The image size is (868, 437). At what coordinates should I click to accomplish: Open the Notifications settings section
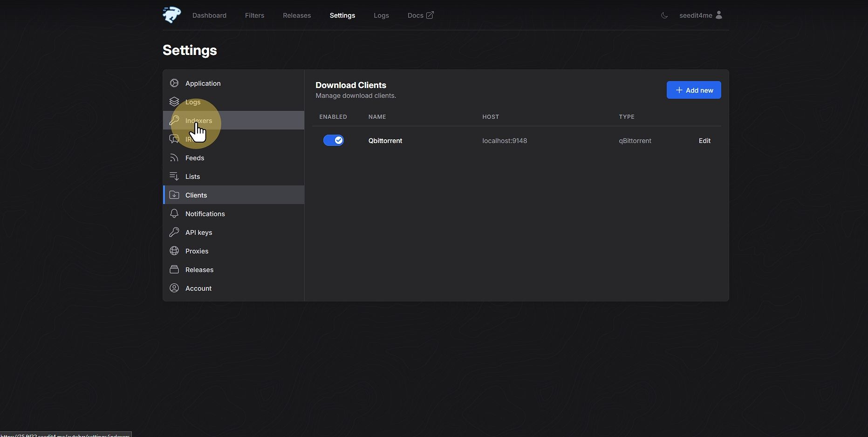pyautogui.click(x=233, y=213)
